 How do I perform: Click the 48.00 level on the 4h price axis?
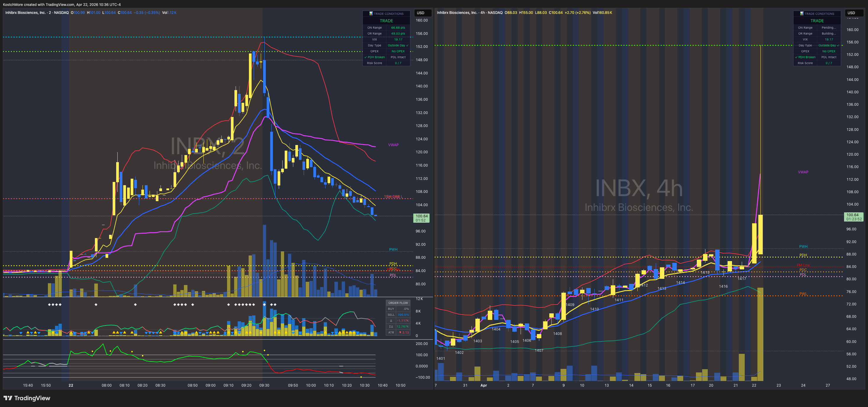point(851,379)
